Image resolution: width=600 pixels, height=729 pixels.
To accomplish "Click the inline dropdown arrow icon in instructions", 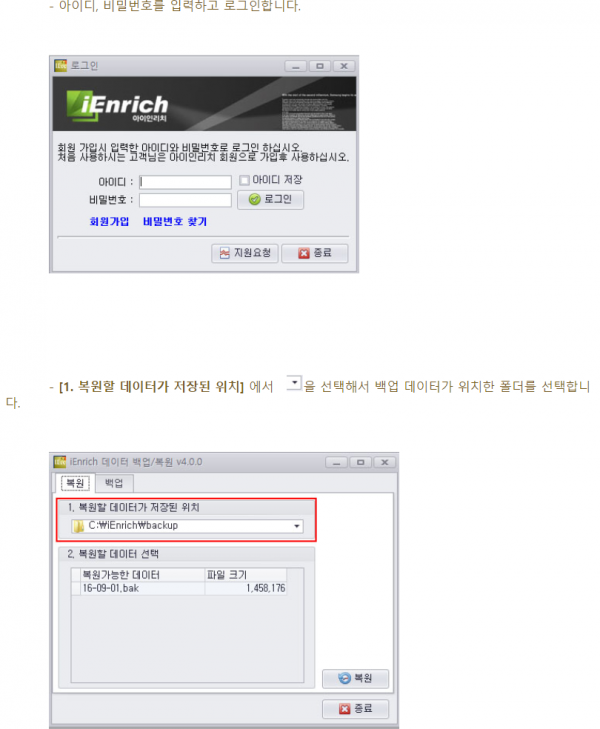I will [294, 382].
